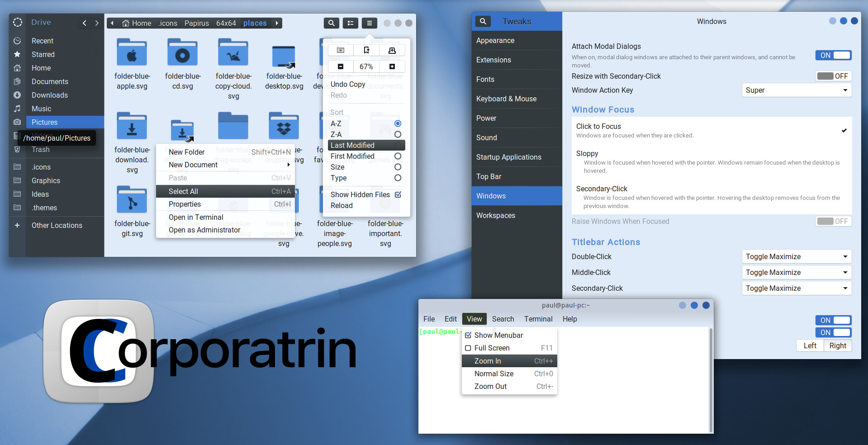Click the terminal window scrollbar

point(711,380)
